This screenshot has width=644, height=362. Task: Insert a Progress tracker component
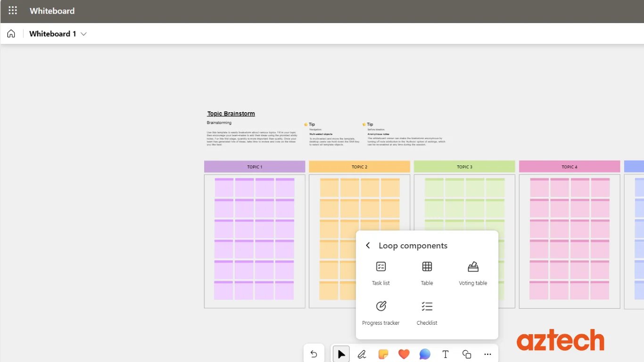(x=381, y=313)
